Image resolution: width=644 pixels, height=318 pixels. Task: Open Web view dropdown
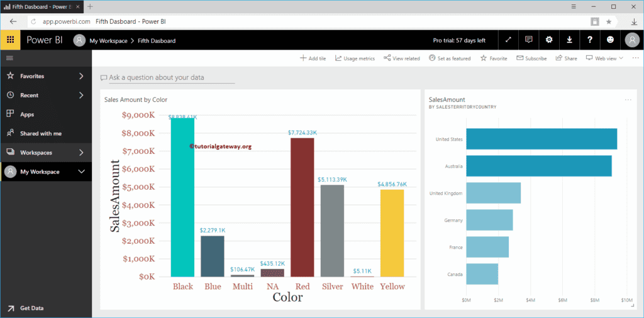pyautogui.click(x=604, y=58)
